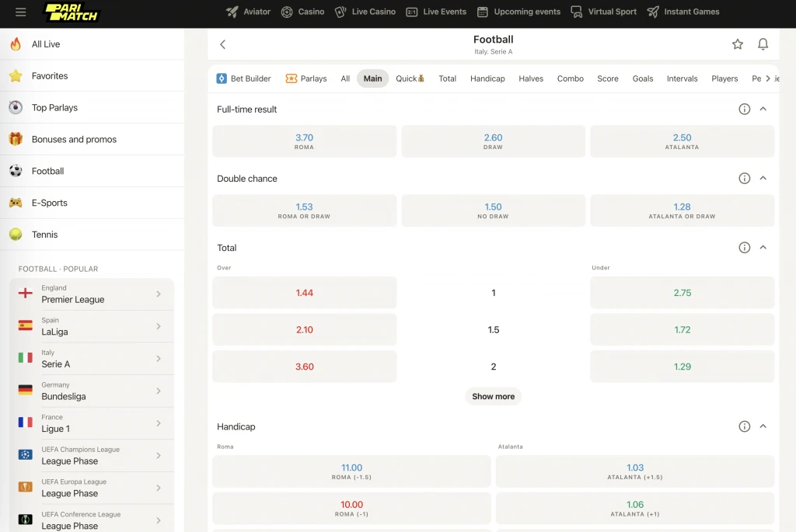Bet on Roma at 3.70
This screenshot has width=796, height=532.
(304, 141)
